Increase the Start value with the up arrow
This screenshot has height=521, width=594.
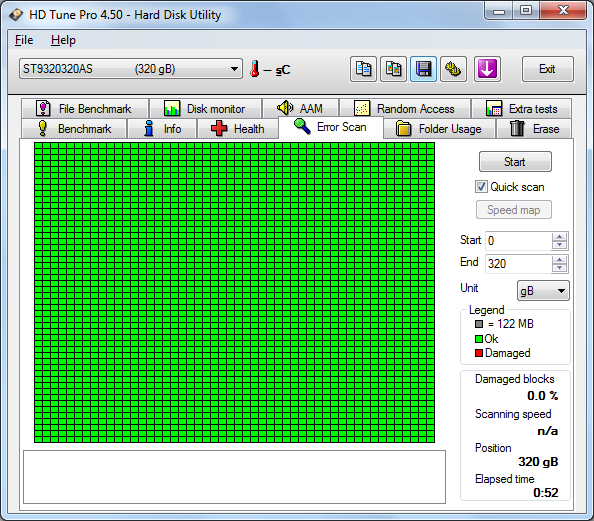[559, 237]
